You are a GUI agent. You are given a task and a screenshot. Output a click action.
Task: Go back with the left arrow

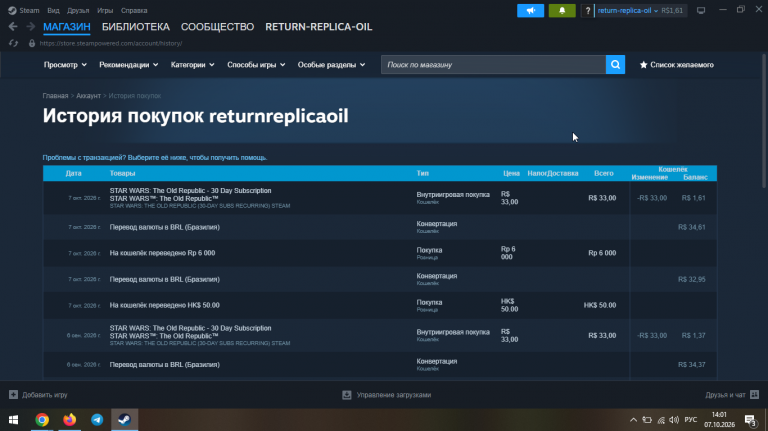point(13,26)
